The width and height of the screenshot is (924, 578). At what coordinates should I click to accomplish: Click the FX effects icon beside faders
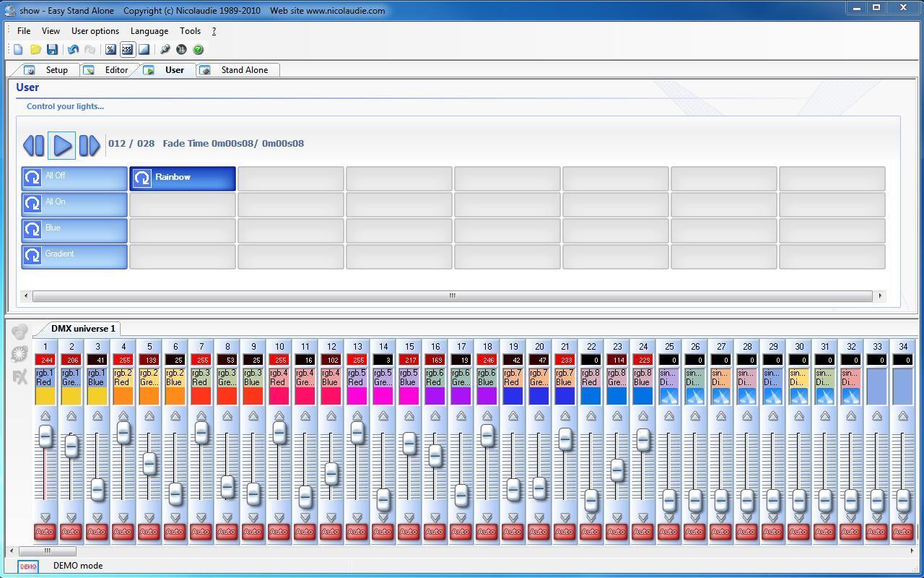19,377
